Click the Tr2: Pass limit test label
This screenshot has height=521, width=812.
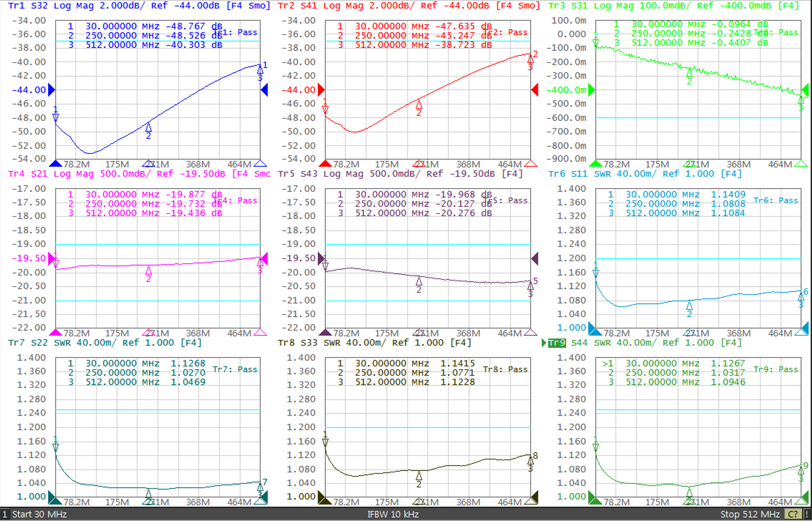(x=506, y=32)
